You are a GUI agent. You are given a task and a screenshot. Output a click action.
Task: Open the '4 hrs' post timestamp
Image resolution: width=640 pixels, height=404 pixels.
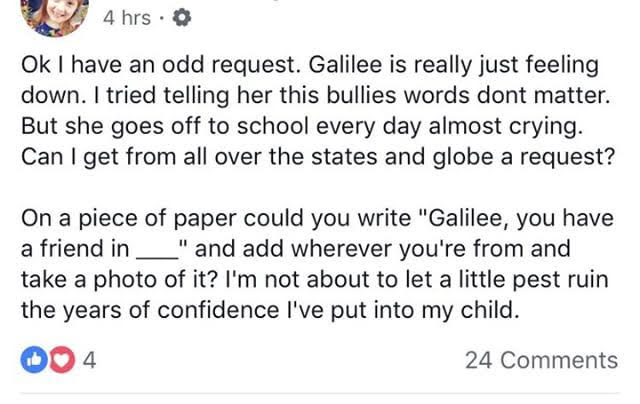[x=127, y=18]
